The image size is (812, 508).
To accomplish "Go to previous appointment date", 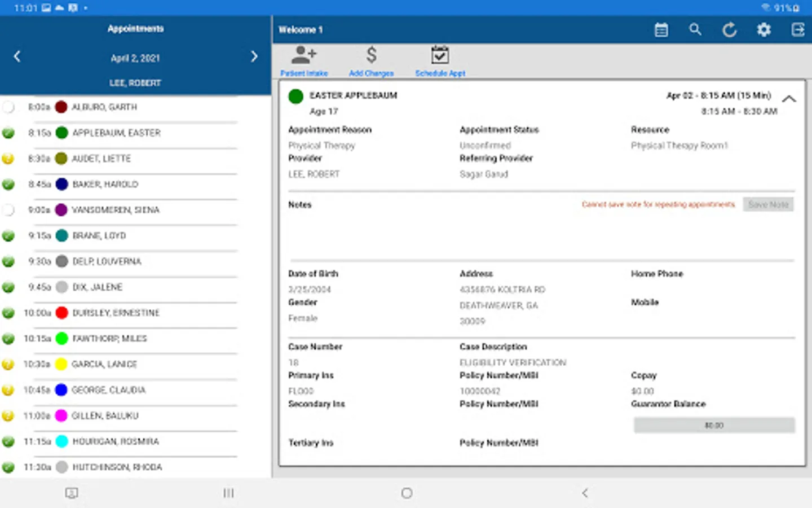I will pyautogui.click(x=17, y=56).
